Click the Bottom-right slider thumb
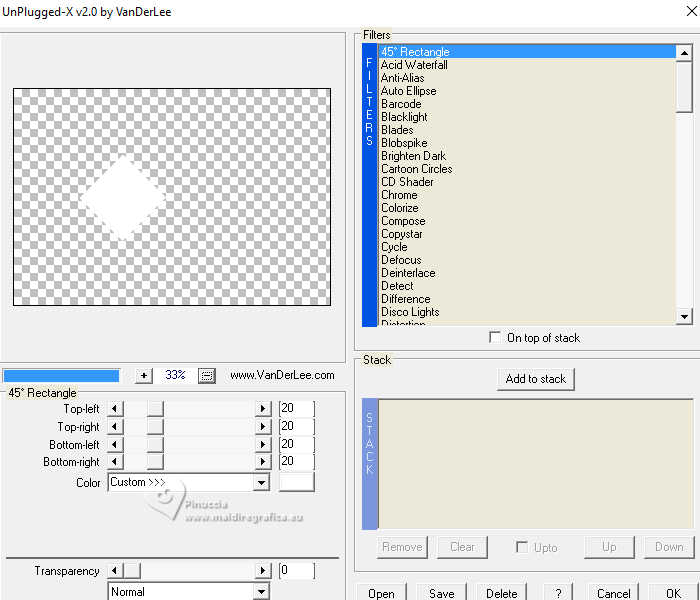 [x=155, y=461]
